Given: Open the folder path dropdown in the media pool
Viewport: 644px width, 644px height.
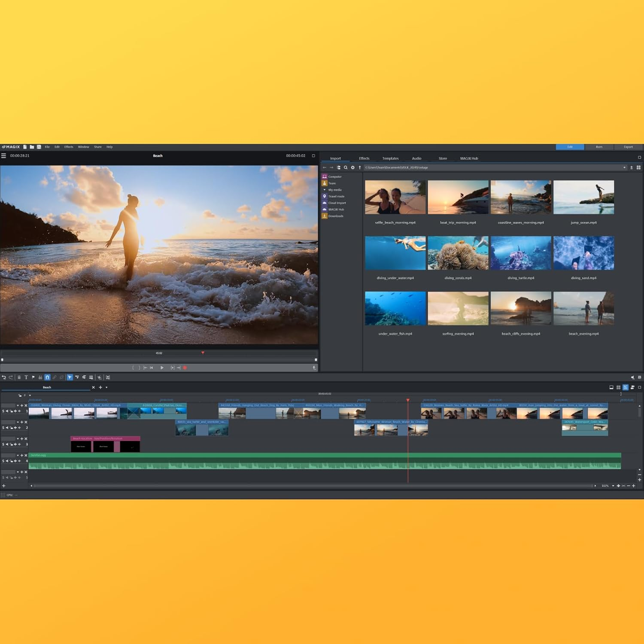Looking at the screenshot, I should point(625,167).
